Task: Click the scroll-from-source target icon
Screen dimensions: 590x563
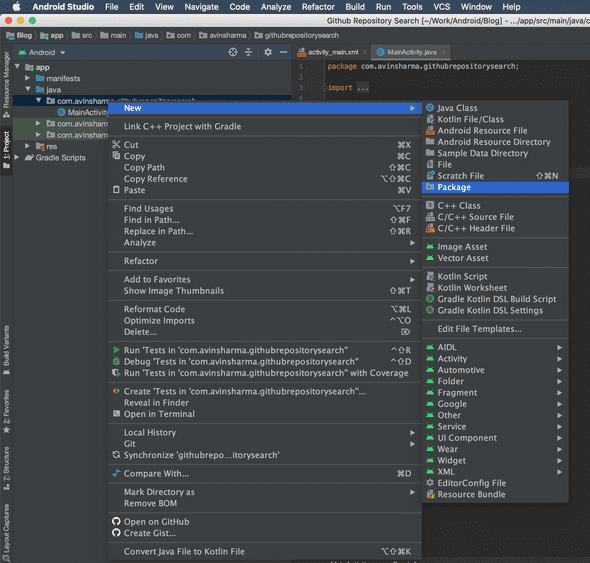Action: [233, 52]
